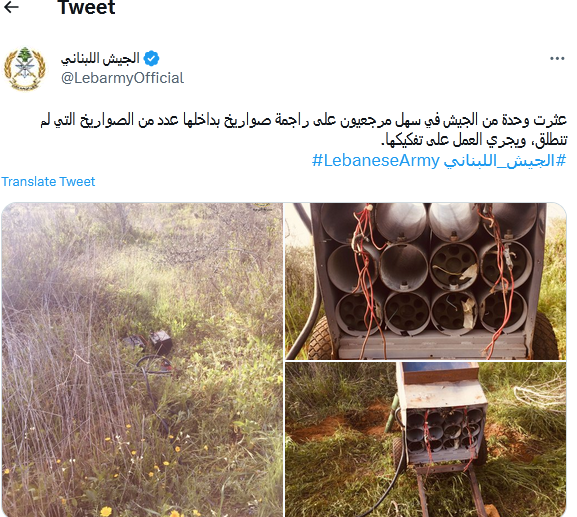
Task: Click the Tweet page heading
Action: (86, 7)
